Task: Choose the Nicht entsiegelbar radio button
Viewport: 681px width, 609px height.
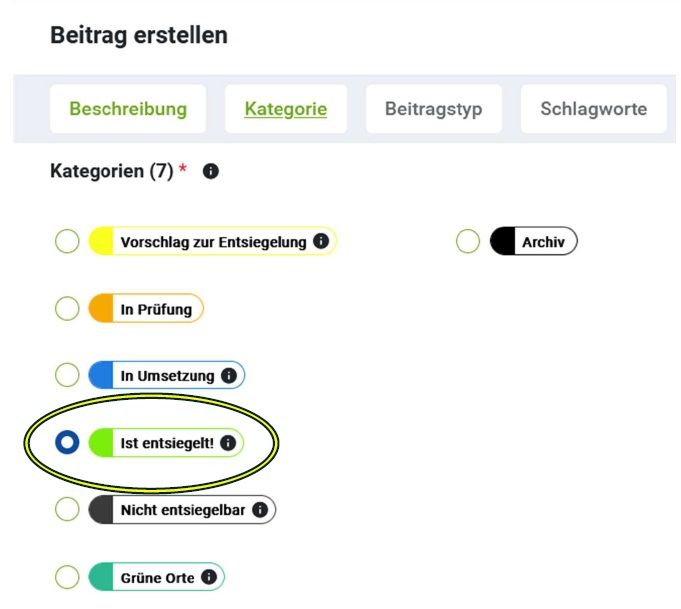Action: (67, 510)
